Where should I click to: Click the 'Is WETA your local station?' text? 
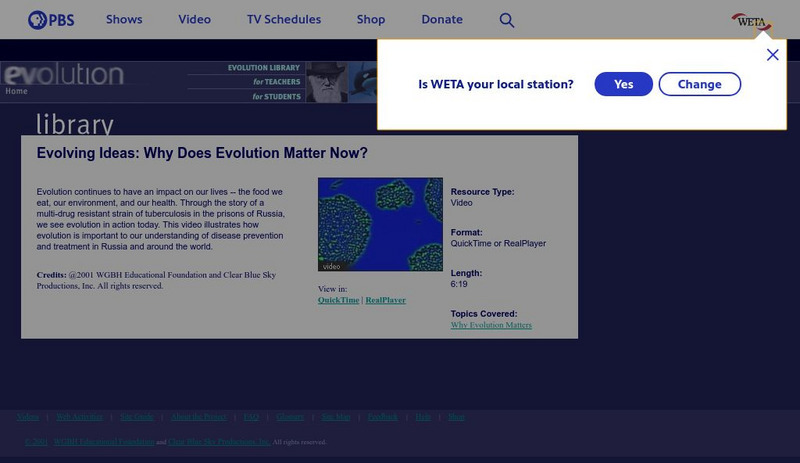click(496, 84)
